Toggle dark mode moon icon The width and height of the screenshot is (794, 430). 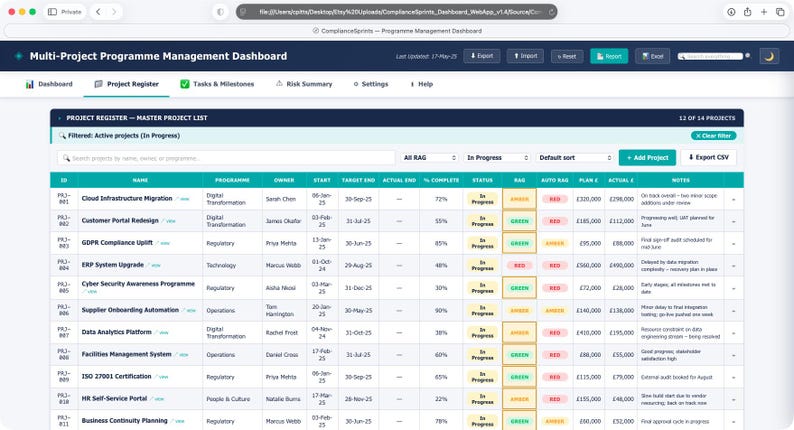(x=769, y=56)
